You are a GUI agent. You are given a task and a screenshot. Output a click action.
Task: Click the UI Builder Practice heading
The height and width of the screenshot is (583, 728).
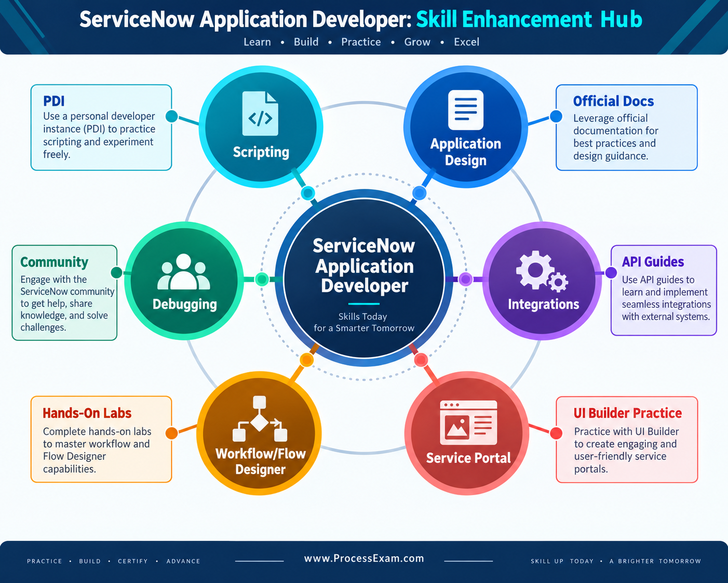627,413
